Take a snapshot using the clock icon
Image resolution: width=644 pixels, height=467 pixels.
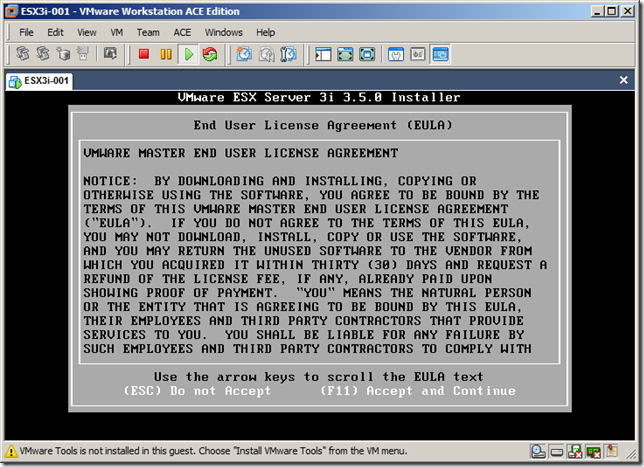tap(244, 54)
